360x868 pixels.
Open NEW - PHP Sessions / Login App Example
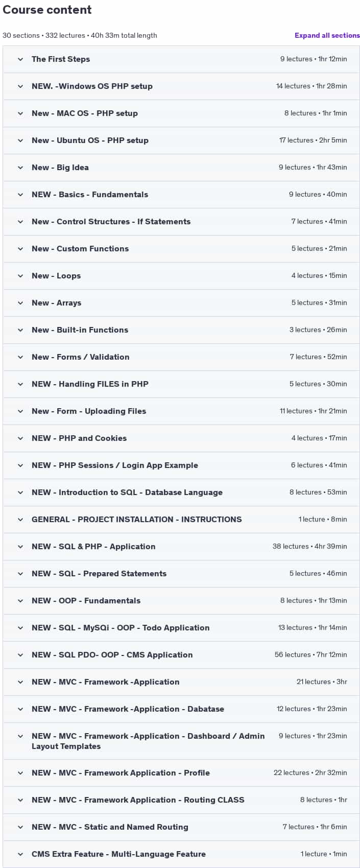click(x=181, y=465)
